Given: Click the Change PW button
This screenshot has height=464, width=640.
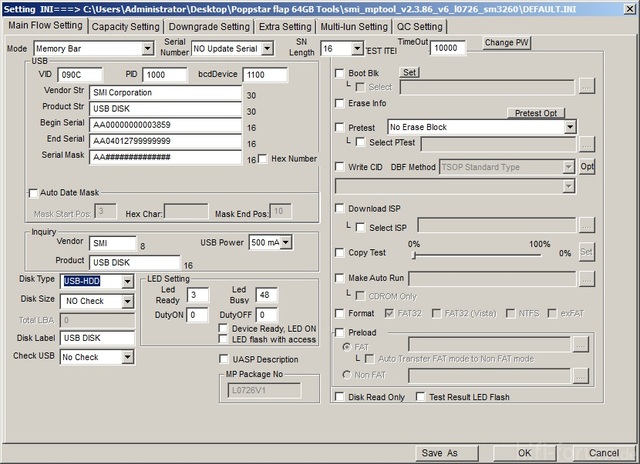Looking at the screenshot, I should [x=507, y=44].
